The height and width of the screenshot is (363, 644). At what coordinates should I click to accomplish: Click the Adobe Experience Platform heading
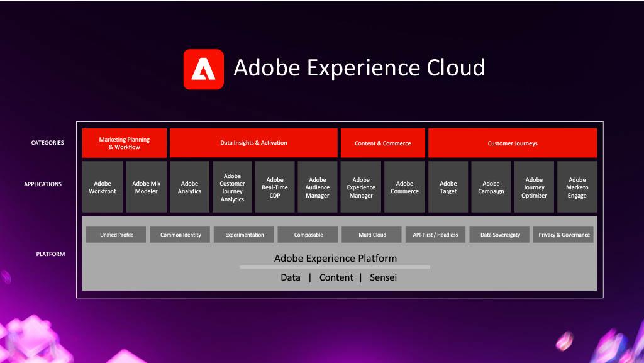[335, 259]
